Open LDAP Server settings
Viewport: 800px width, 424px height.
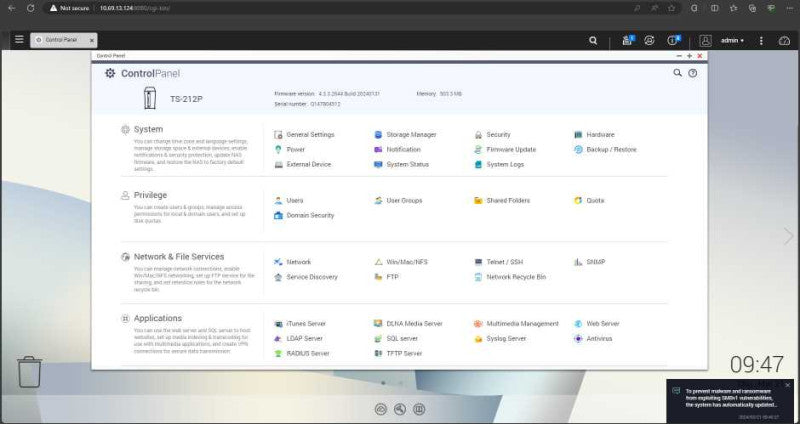298,338
